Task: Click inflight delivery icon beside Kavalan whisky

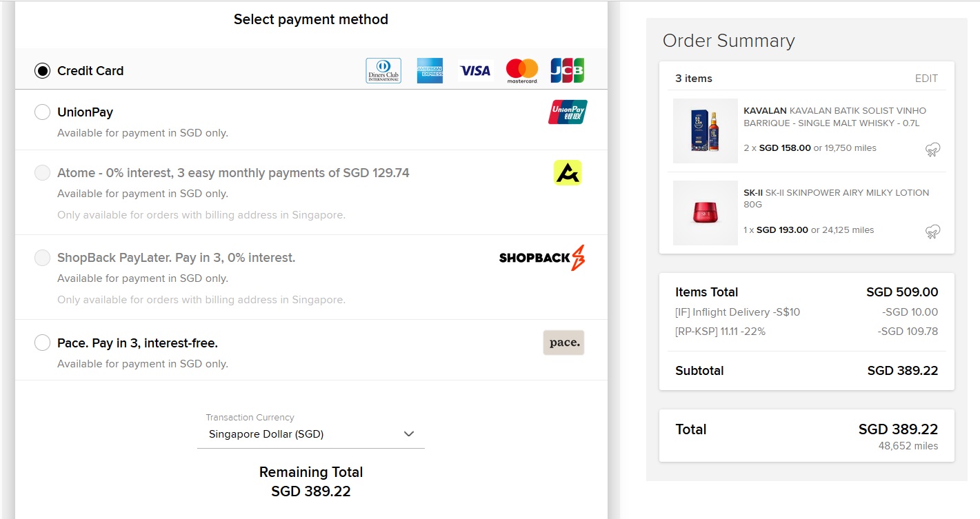Action: tap(932, 150)
